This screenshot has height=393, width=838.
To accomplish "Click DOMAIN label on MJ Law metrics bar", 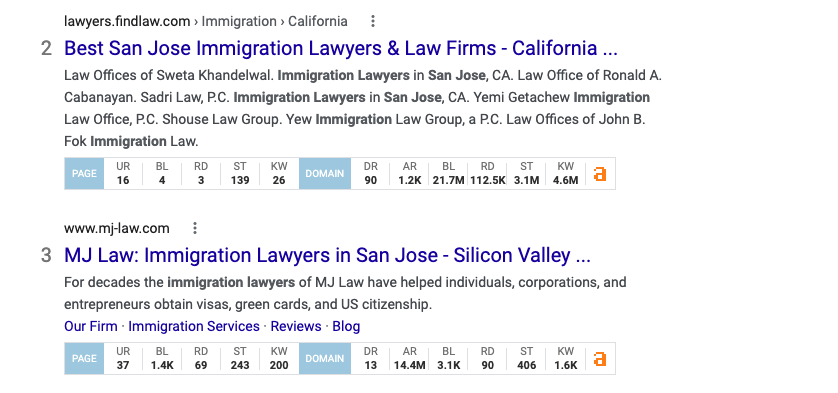I will [325, 359].
